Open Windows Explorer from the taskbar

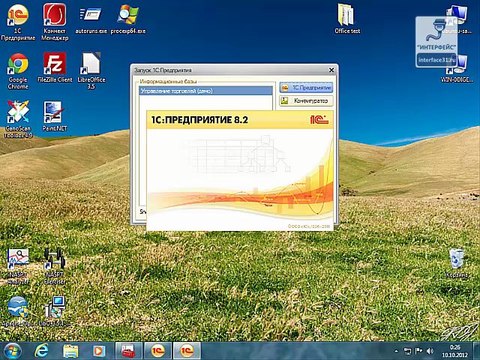(x=70, y=351)
